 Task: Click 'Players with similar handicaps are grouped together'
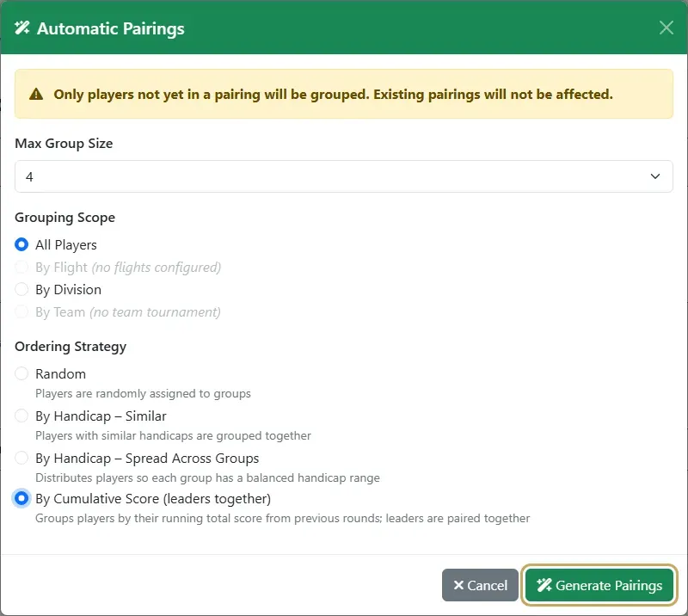pyautogui.click(x=173, y=435)
